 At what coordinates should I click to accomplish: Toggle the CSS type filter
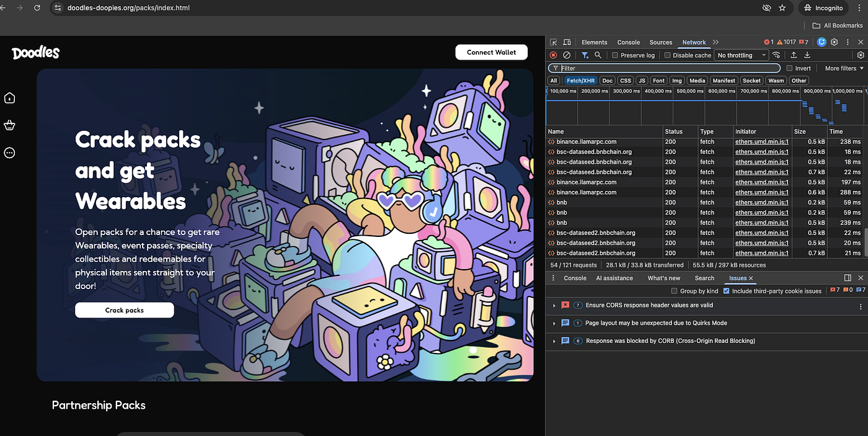pos(626,81)
